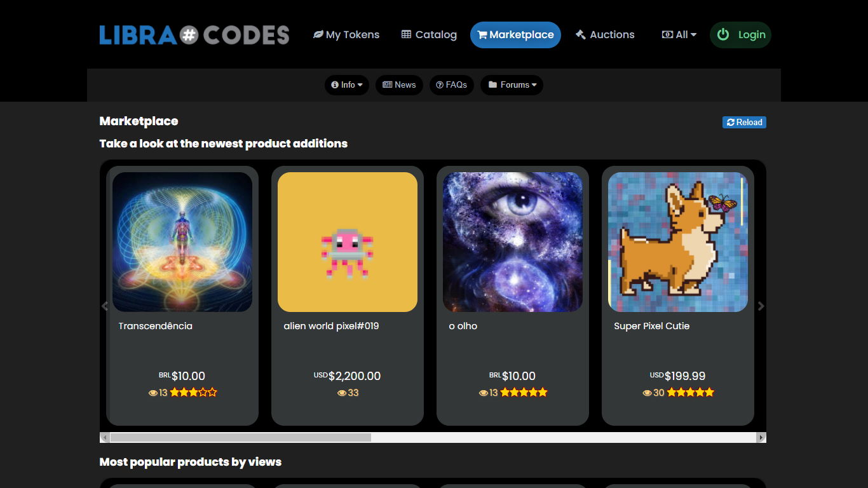Click the Catalog grid icon
The image size is (868, 488).
pyautogui.click(x=407, y=34)
